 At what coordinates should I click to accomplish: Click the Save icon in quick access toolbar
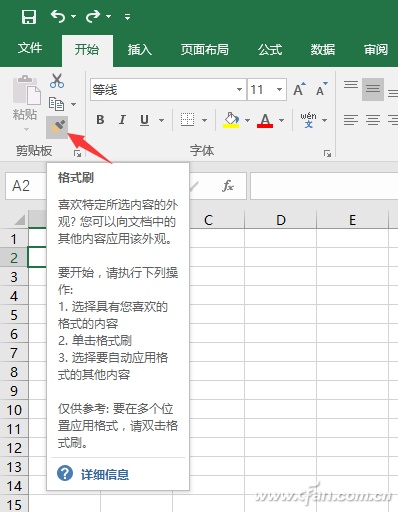tap(29, 16)
